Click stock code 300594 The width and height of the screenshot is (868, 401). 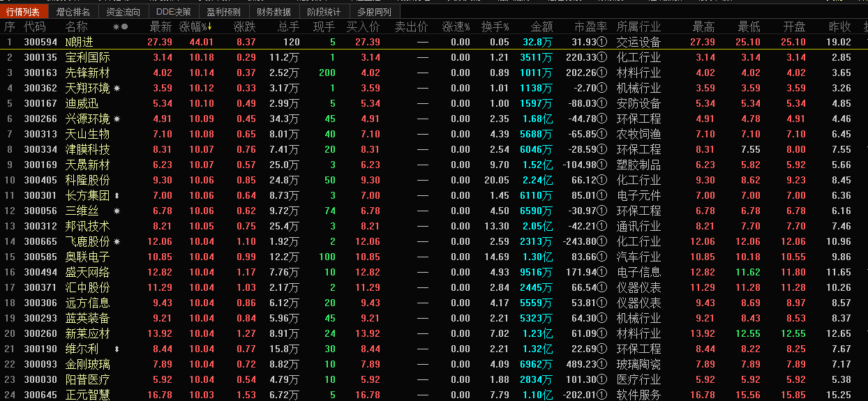(x=40, y=43)
